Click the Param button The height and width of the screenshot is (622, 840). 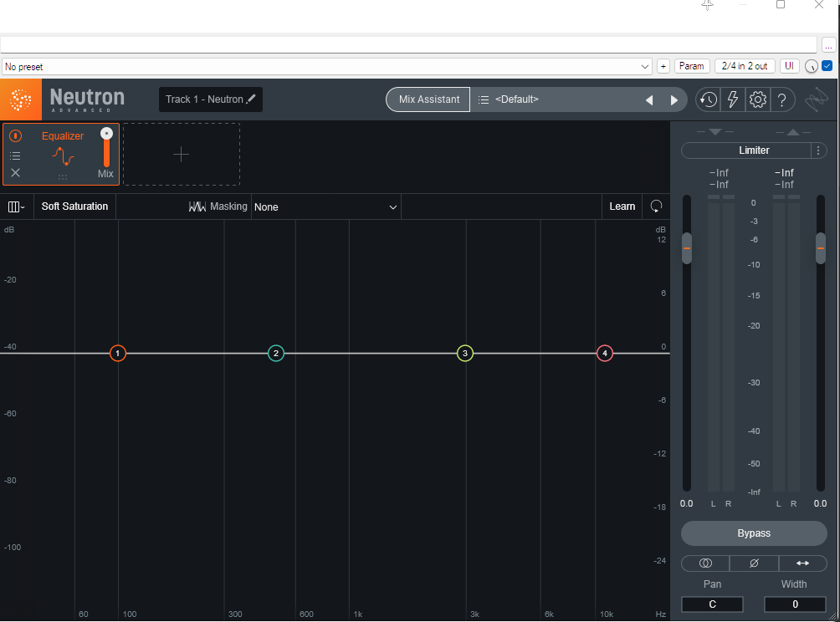click(692, 66)
